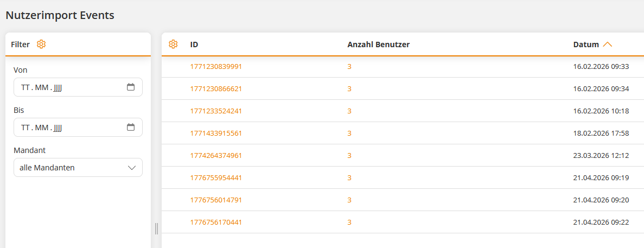Select import event 1776755954441

tap(216, 178)
